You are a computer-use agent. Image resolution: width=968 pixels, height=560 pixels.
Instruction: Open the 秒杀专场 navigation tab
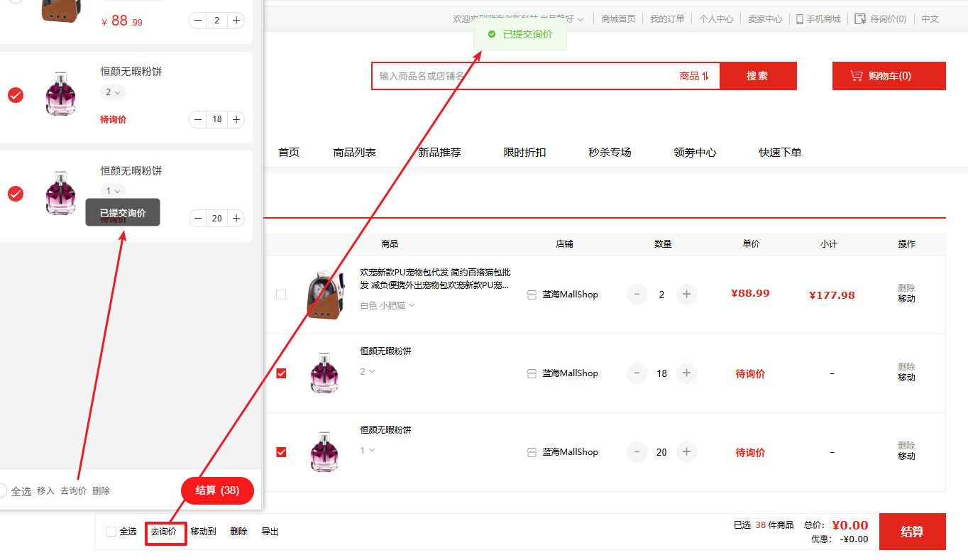[x=610, y=153]
